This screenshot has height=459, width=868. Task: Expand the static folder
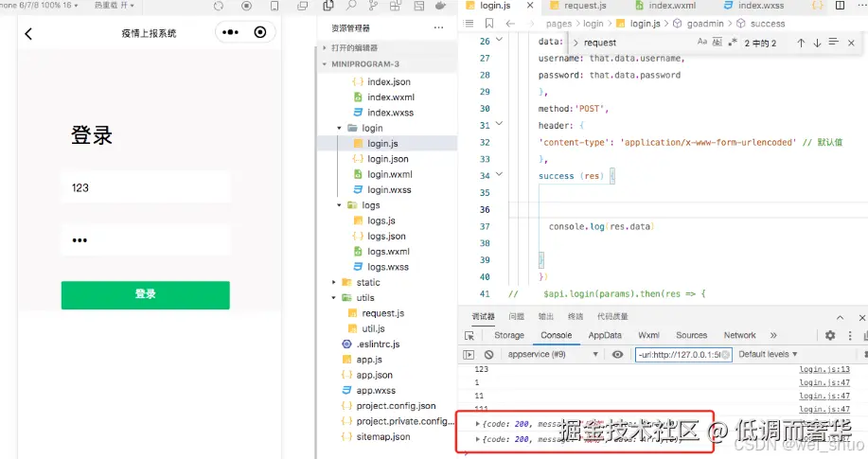[334, 282]
